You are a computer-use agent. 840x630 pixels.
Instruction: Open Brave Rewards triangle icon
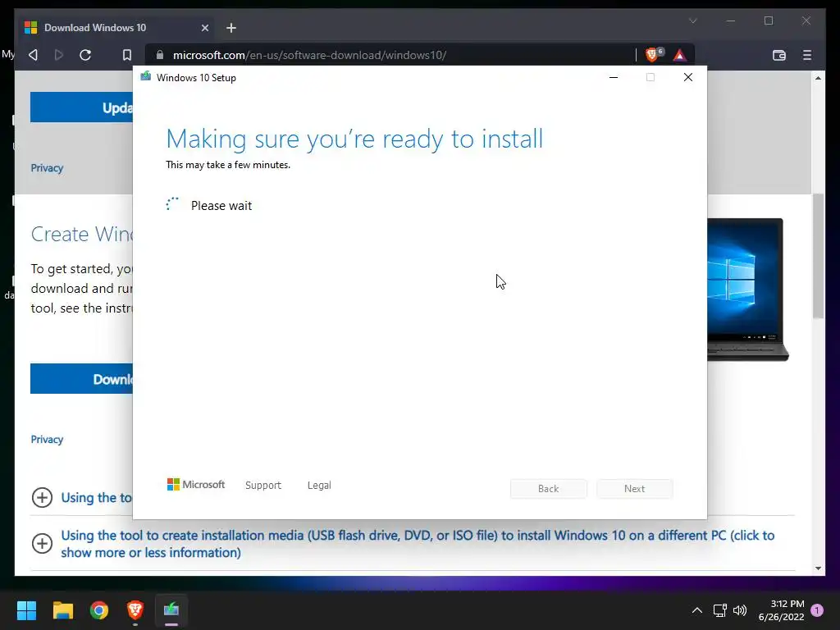[679, 55]
